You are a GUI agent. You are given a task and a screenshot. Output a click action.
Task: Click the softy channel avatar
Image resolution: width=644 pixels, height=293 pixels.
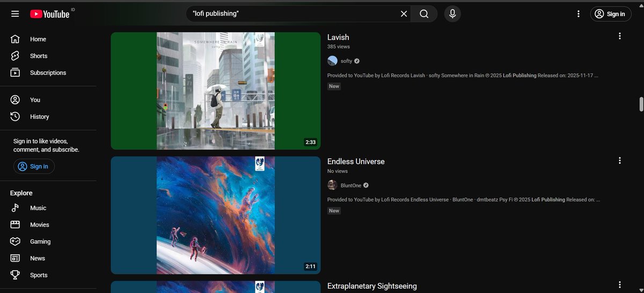(x=332, y=61)
